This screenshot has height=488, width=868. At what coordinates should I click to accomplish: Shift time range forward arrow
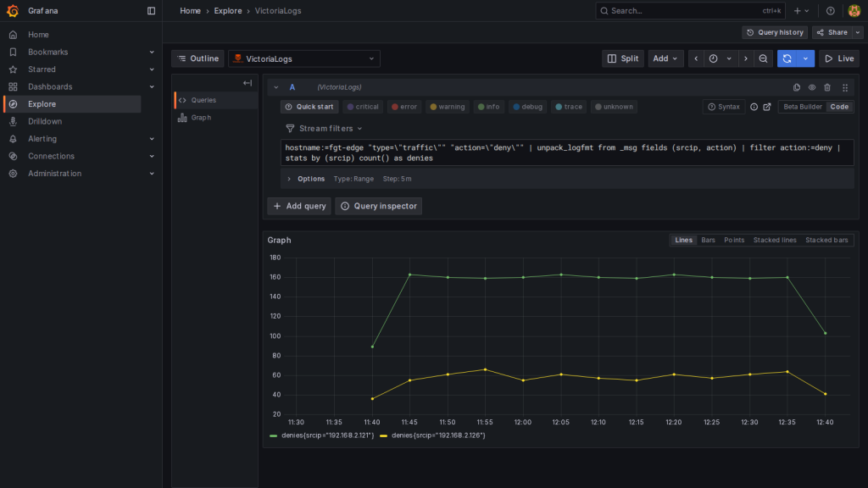(746, 58)
